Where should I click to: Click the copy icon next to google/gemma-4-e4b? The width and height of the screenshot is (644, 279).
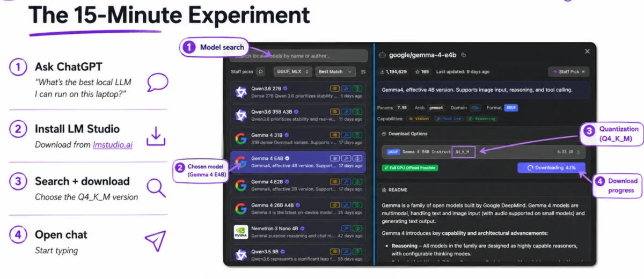click(464, 55)
